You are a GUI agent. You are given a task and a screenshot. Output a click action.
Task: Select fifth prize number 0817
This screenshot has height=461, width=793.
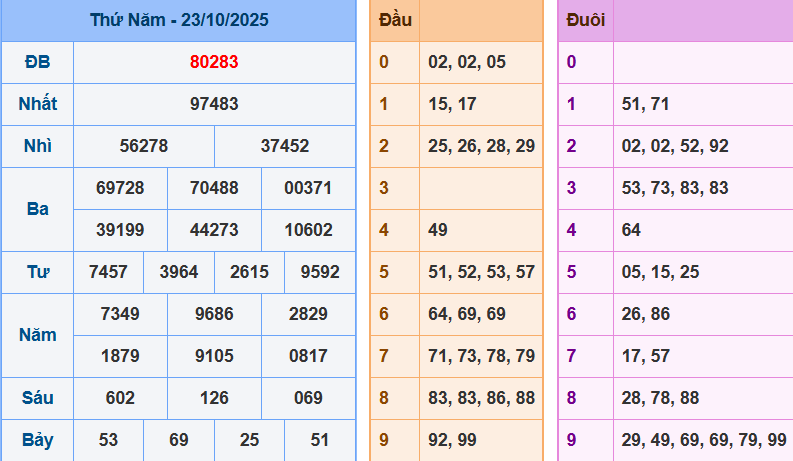308,356
